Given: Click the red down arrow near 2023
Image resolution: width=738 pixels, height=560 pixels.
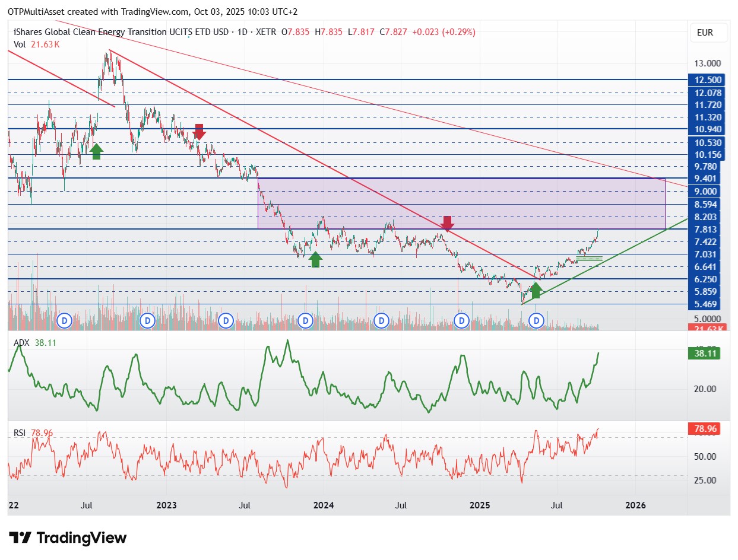Looking at the screenshot, I should [199, 132].
